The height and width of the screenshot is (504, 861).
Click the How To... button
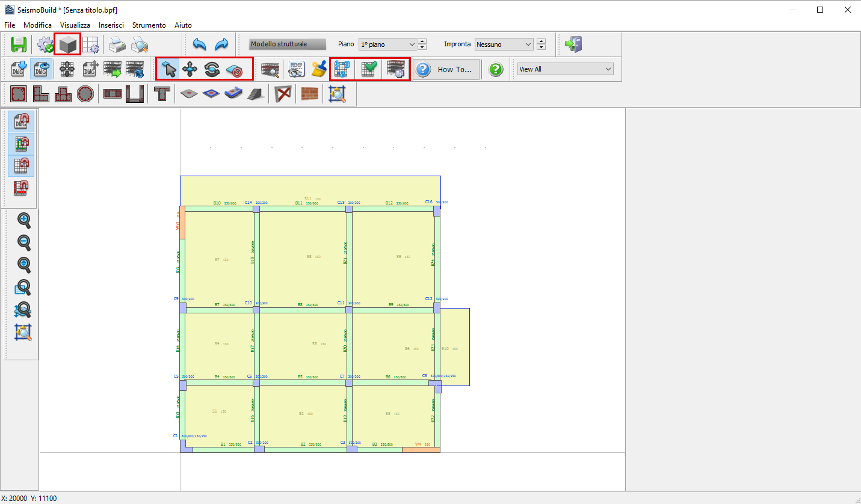click(446, 70)
